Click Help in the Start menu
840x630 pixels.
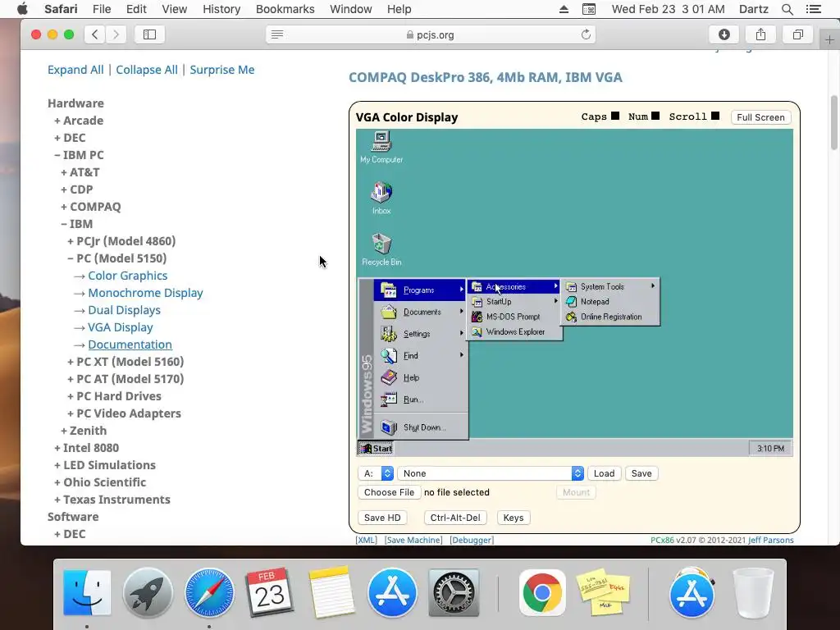coord(421,377)
